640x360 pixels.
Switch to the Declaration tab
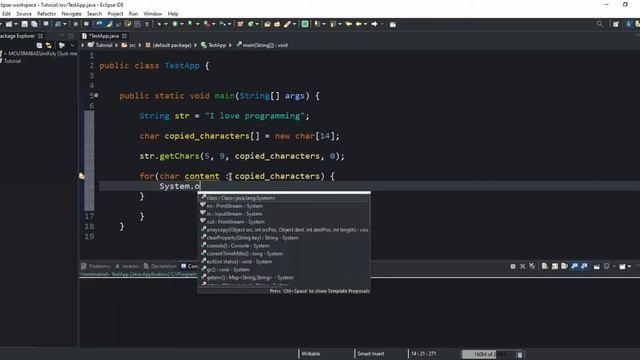[160, 266]
